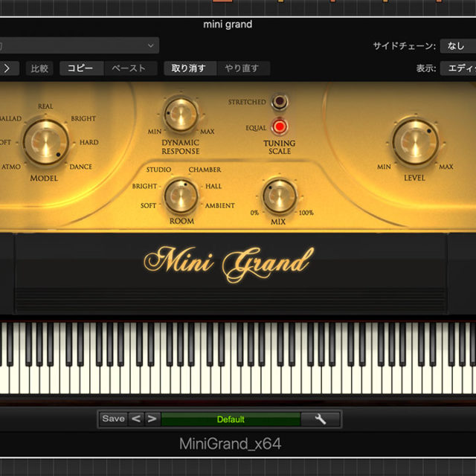This screenshot has width=476, height=476.
Task: Choose the STUDIO room label
Action: (x=158, y=170)
